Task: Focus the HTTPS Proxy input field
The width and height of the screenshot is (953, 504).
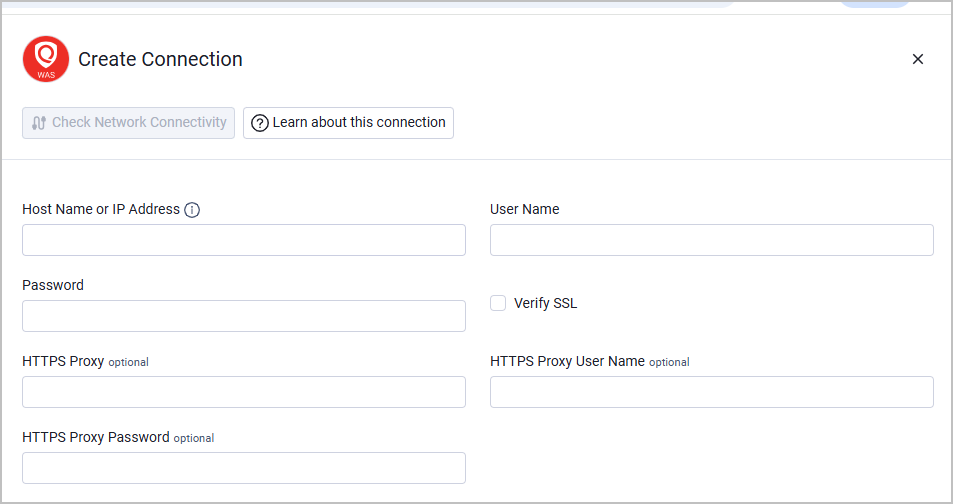Action: coord(244,392)
